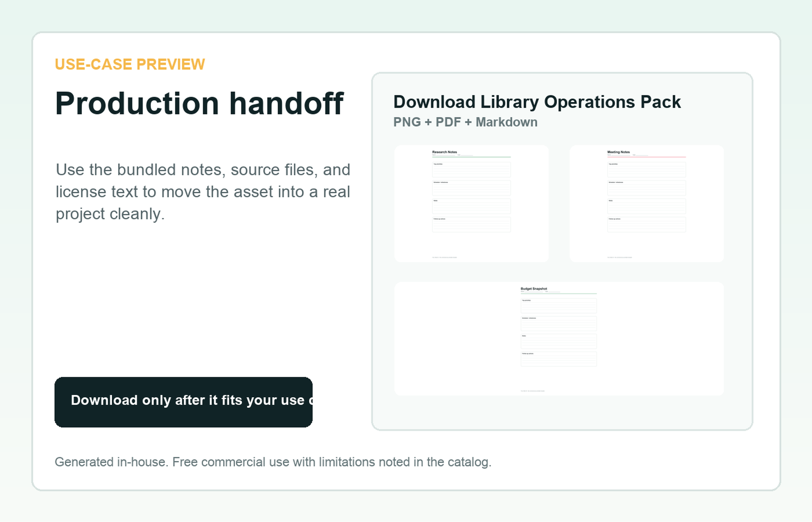812x522 pixels.
Task: Open the Research Notes template thumbnail
Action: 471,203
